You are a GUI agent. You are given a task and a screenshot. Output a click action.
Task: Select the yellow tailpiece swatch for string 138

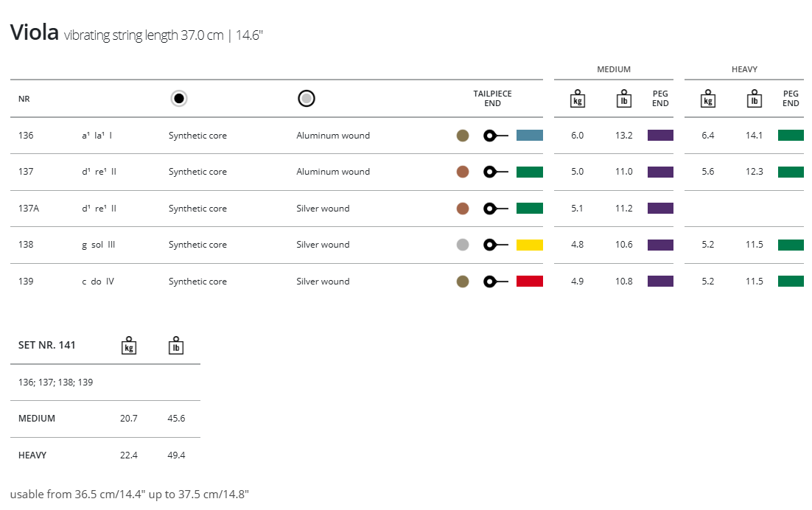pyautogui.click(x=529, y=245)
